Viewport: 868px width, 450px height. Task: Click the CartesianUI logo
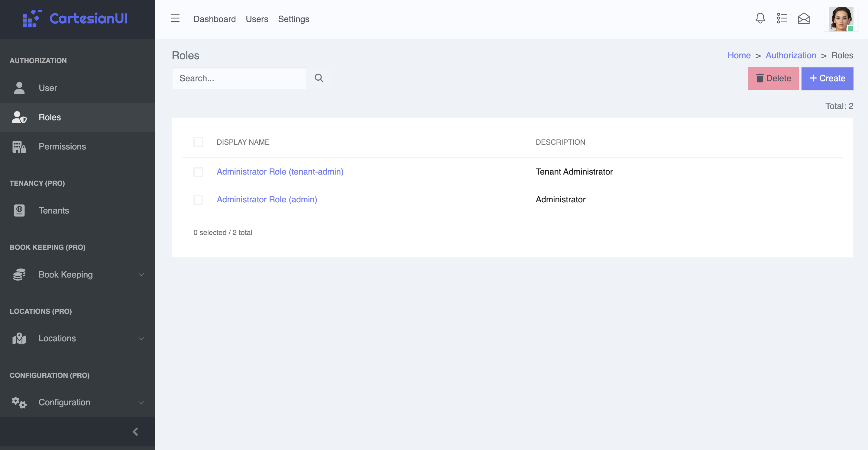(x=76, y=18)
